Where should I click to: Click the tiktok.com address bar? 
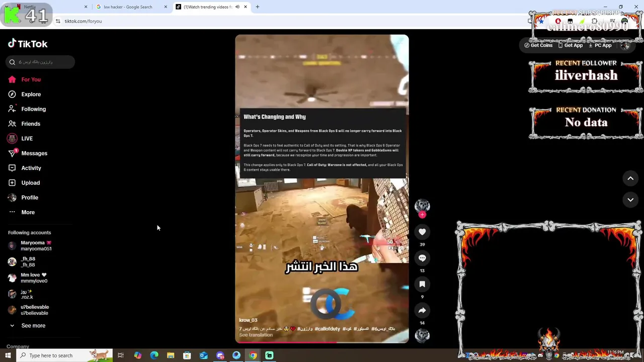(83, 21)
